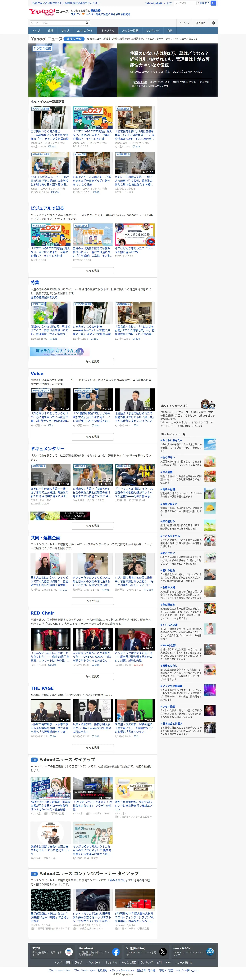Click the DOCS for SDGs banner
The image size is (246, 980).
pos(60,516)
